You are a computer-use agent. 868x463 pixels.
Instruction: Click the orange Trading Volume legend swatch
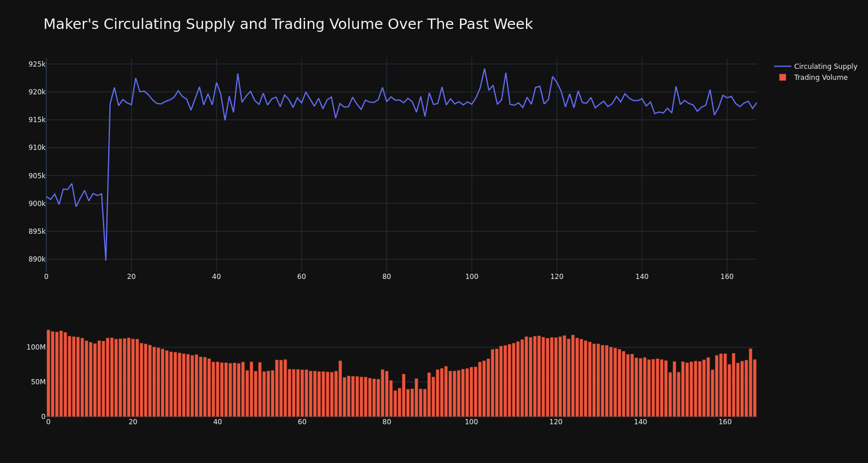coord(782,78)
